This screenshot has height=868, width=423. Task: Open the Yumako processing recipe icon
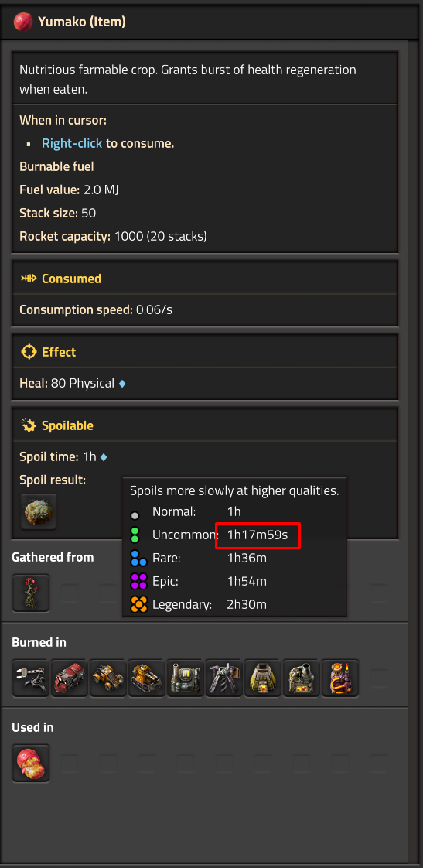[31, 763]
